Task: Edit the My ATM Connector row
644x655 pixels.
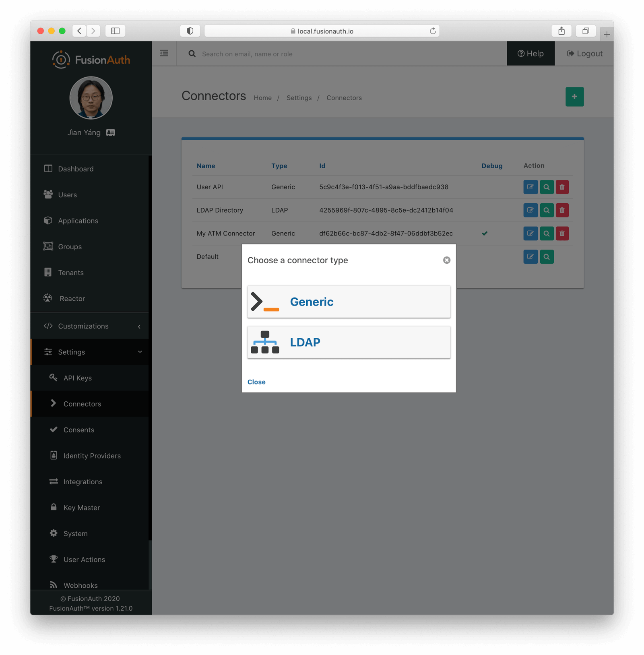Action: [530, 233]
